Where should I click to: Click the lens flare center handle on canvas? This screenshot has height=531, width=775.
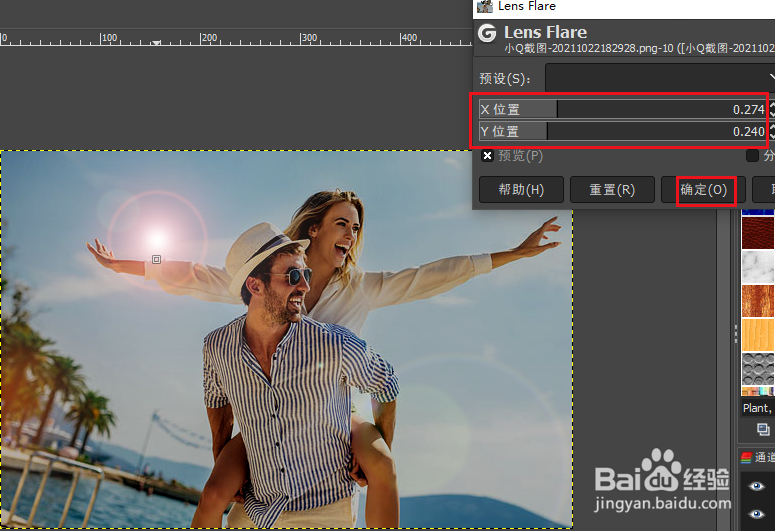(x=156, y=260)
